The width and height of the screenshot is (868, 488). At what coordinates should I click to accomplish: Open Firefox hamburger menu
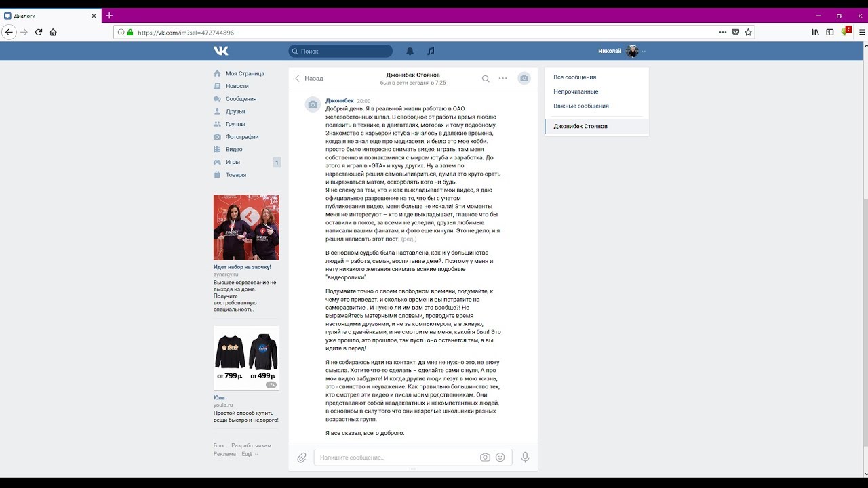pyautogui.click(x=862, y=32)
